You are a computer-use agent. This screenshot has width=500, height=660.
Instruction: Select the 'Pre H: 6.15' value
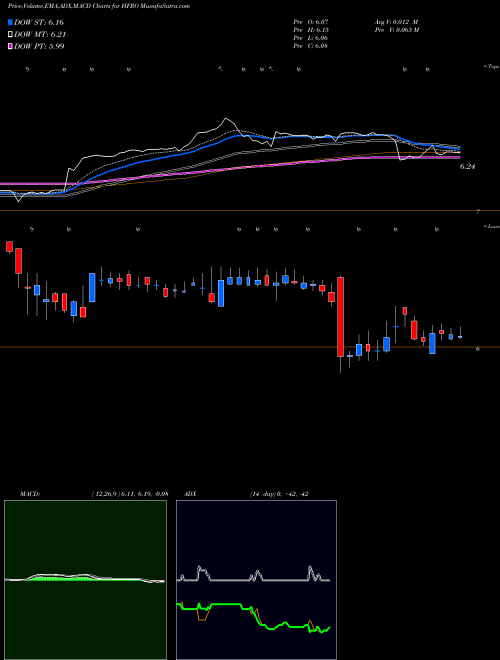(x=311, y=29)
